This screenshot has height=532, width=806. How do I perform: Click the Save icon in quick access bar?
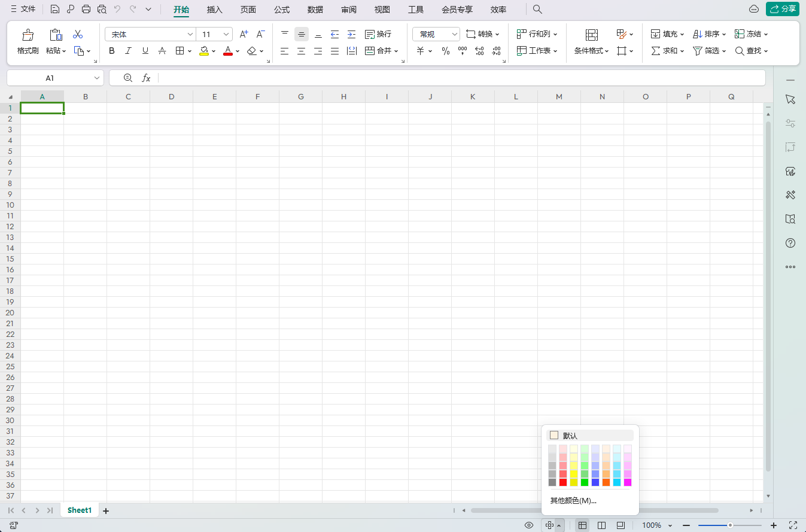pyautogui.click(x=55, y=9)
